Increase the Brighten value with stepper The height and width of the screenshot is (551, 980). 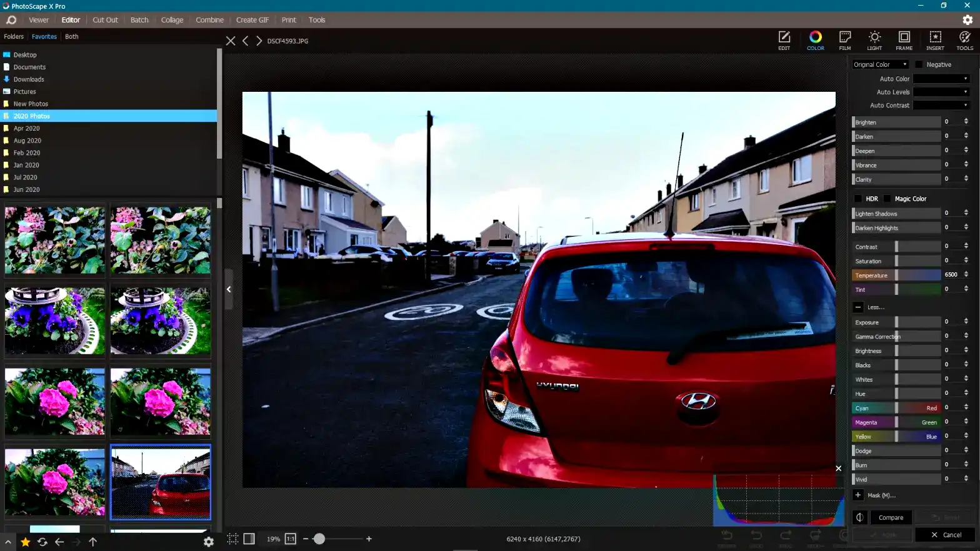pyautogui.click(x=966, y=119)
